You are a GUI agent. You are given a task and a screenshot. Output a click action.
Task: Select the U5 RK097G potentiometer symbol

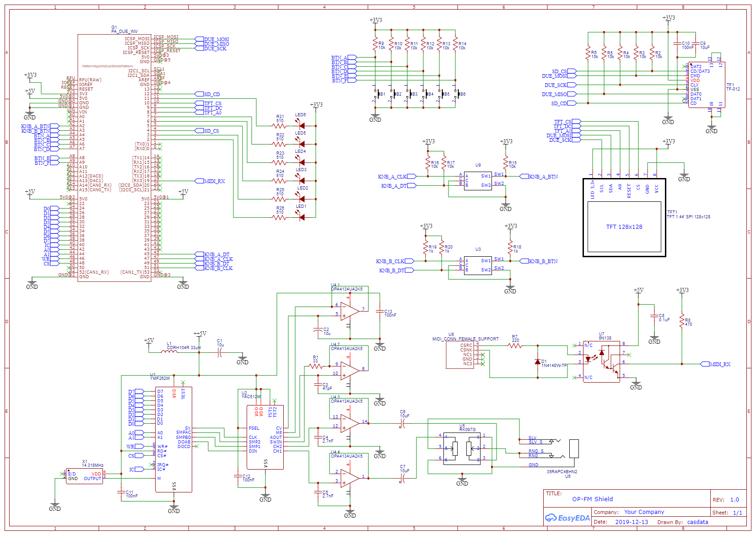click(x=462, y=449)
